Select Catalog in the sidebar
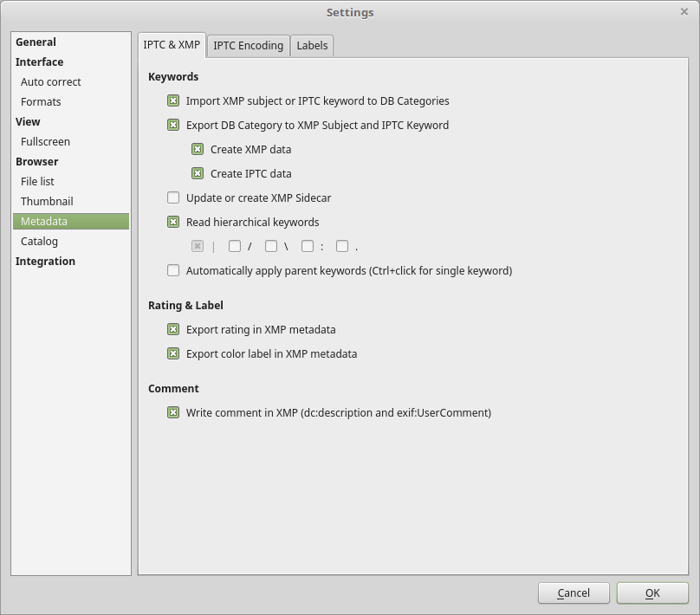The height and width of the screenshot is (615, 700). (x=39, y=242)
